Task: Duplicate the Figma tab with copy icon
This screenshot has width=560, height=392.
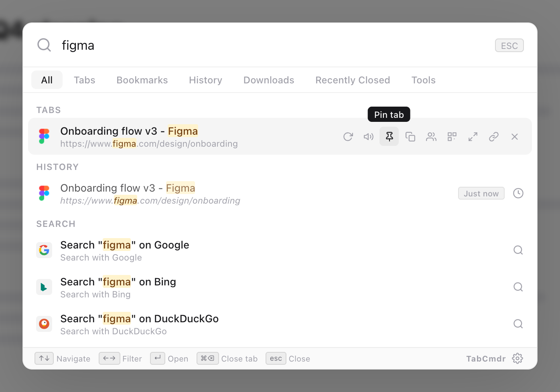Action: tap(410, 137)
